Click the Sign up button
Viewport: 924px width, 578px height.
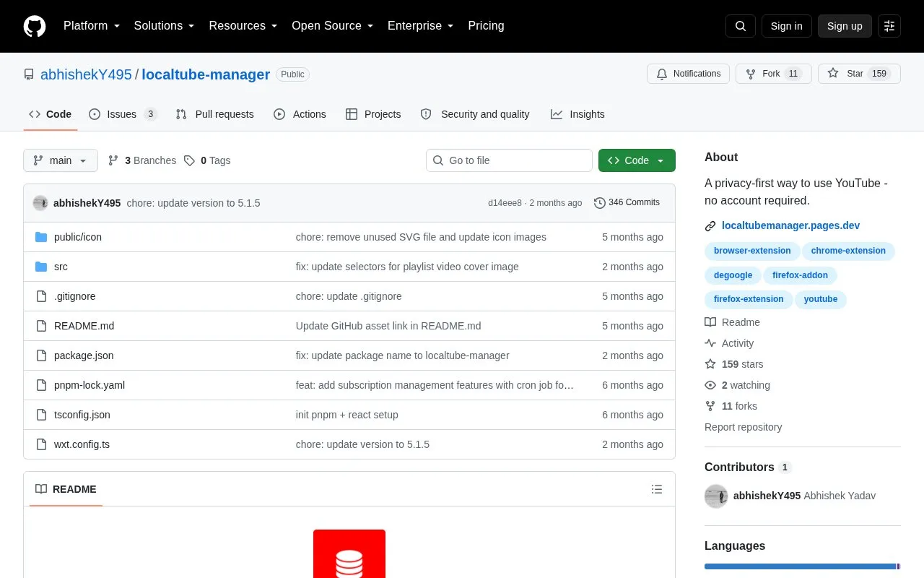(x=845, y=26)
